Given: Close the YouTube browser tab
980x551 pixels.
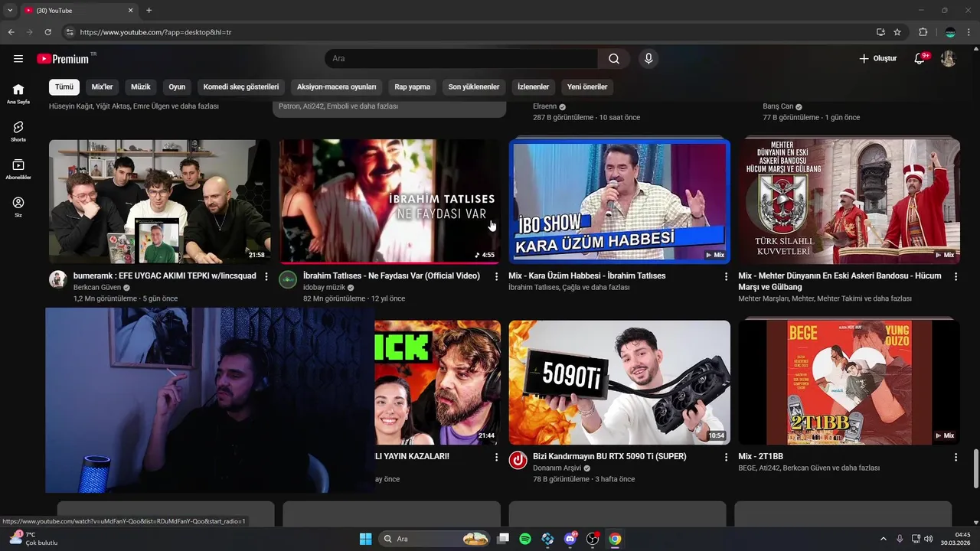Looking at the screenshot, I should point(130,11).
